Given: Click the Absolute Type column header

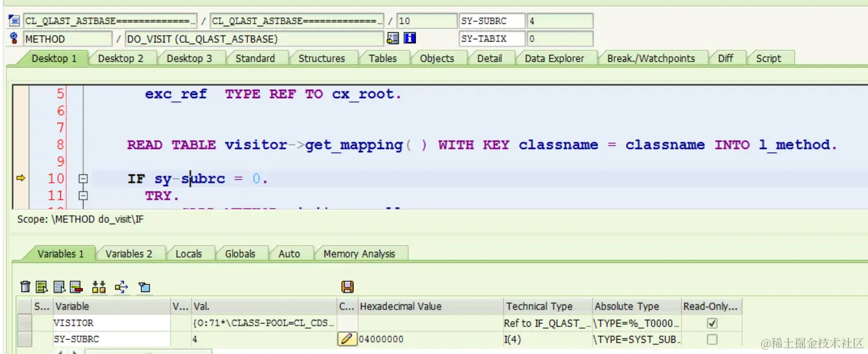Looking at the screenshot, I should (636, 306).
